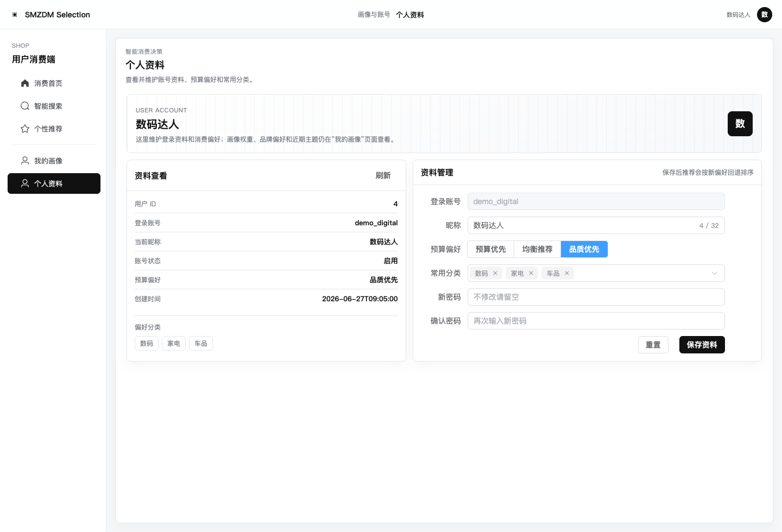Click the 数码 tag under 偏好分类
Screen dimensions: 782x532
[x=147, y=344]
